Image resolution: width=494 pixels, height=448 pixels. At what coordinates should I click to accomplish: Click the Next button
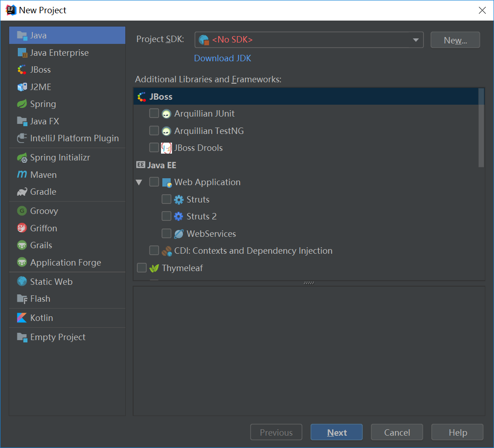click(x=337, y=432)
